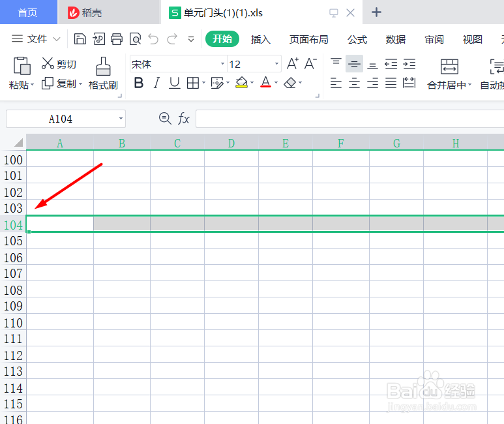Click the eraser clear-format icon

[x=290, y=83]
